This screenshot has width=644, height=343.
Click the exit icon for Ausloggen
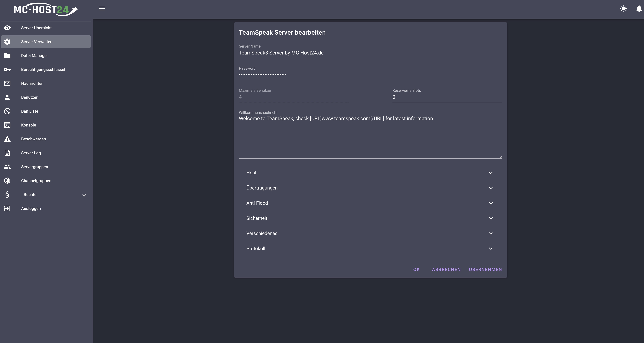[7, 208]
